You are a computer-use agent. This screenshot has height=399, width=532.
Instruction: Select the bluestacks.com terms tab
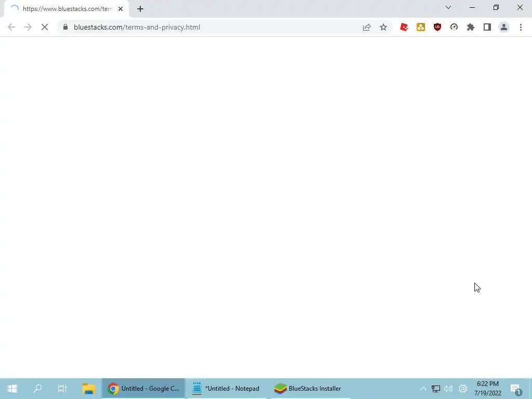pyautogui.click(x=67, y=9)
